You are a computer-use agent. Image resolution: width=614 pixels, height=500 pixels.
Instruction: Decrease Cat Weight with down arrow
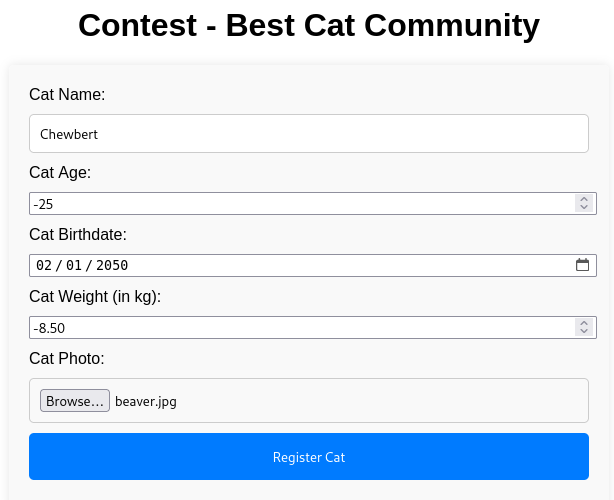click(583, 332)
